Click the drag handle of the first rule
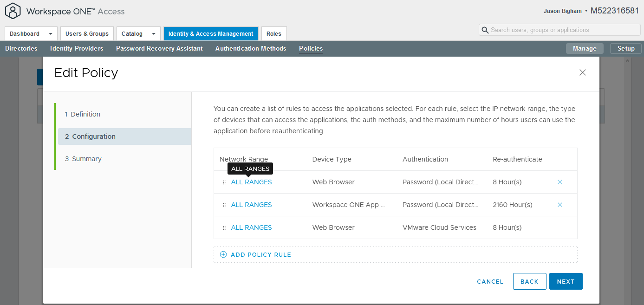 click(x=224, y=182)
